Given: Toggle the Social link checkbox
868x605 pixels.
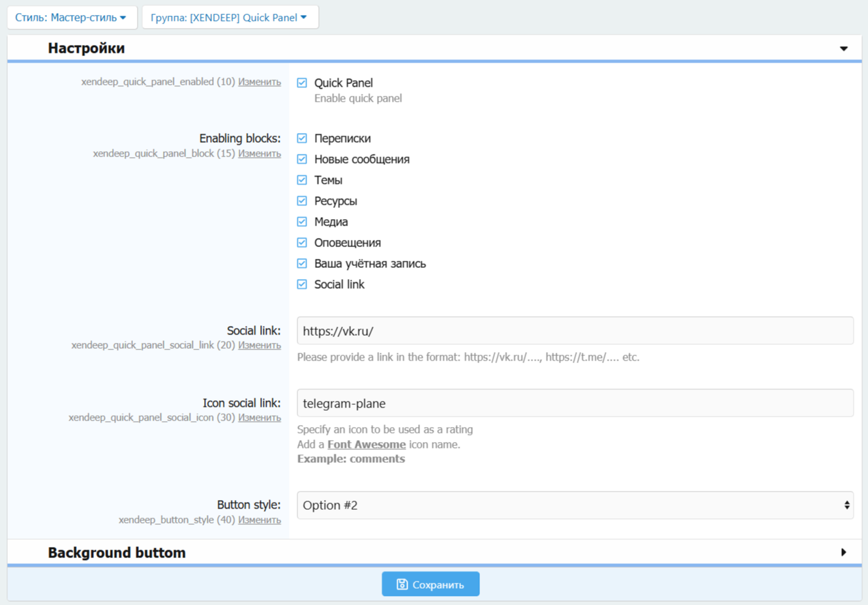Looking at the screenshot, I should 302,284.
